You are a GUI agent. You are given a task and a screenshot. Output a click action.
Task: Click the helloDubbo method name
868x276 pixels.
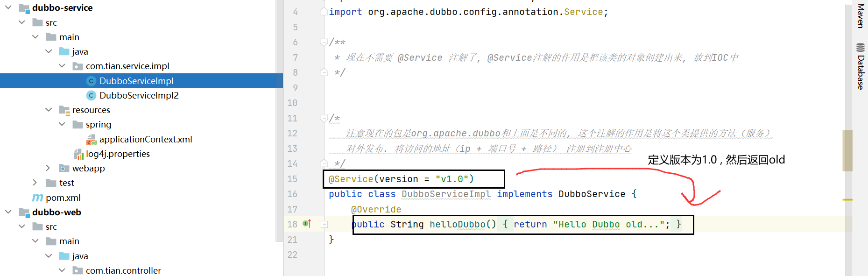tap(457, 224)
